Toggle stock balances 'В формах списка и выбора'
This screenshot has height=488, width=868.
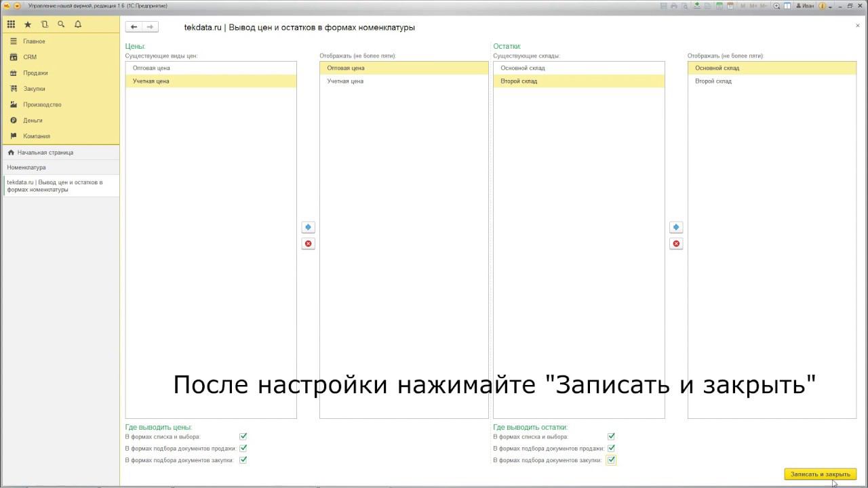611,436
